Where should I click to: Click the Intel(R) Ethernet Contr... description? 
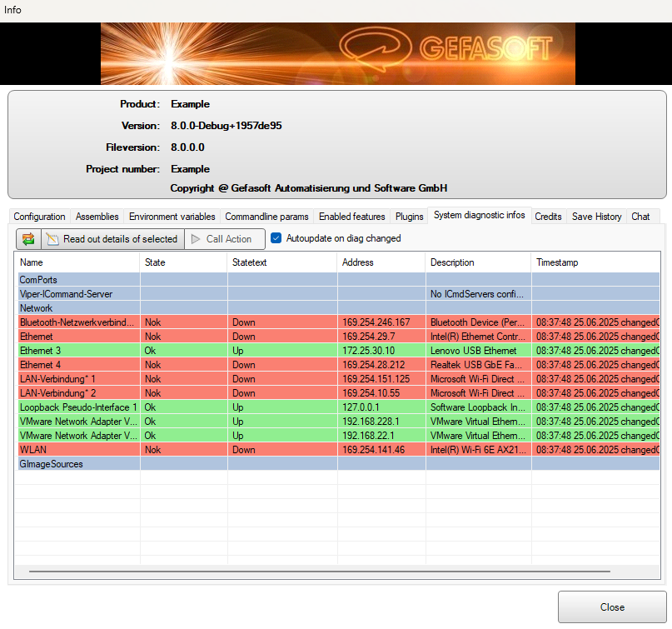(x=477, y=336)
